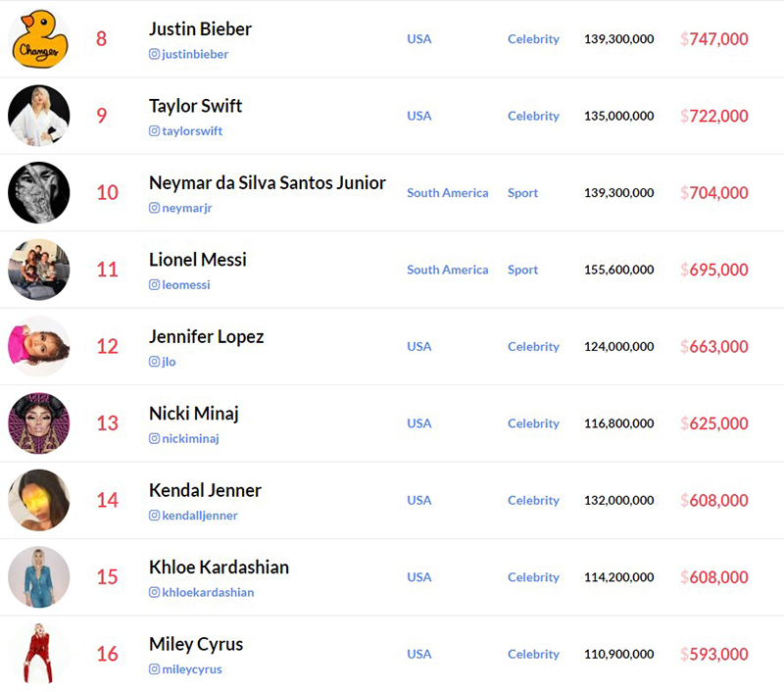This screenshot has height=692, width=784.
Task: Click Instagram icon beside justinbieber handle
Action: [x=154, y=54]
